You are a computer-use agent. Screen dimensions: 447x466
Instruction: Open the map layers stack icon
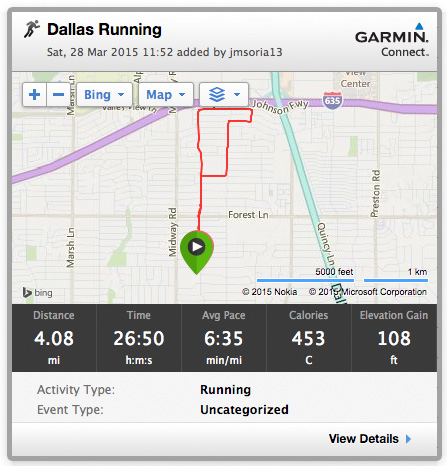[x=217, y=95]
